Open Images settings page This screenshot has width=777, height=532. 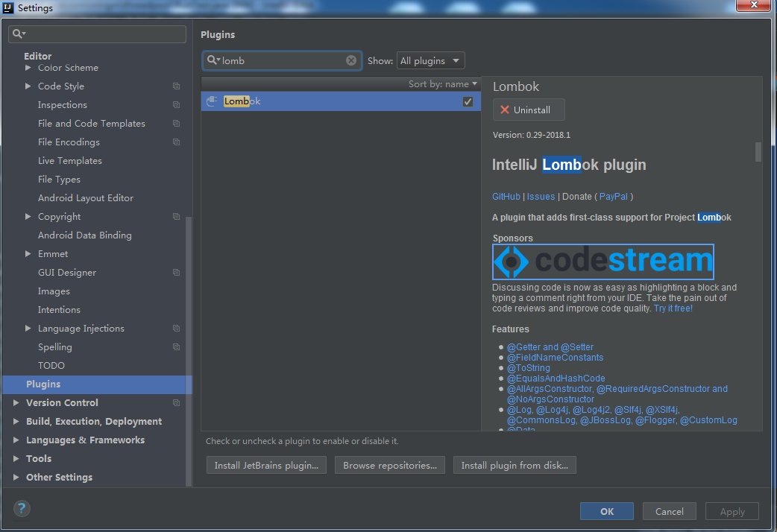pyautogui.click(x=54, y=291)
